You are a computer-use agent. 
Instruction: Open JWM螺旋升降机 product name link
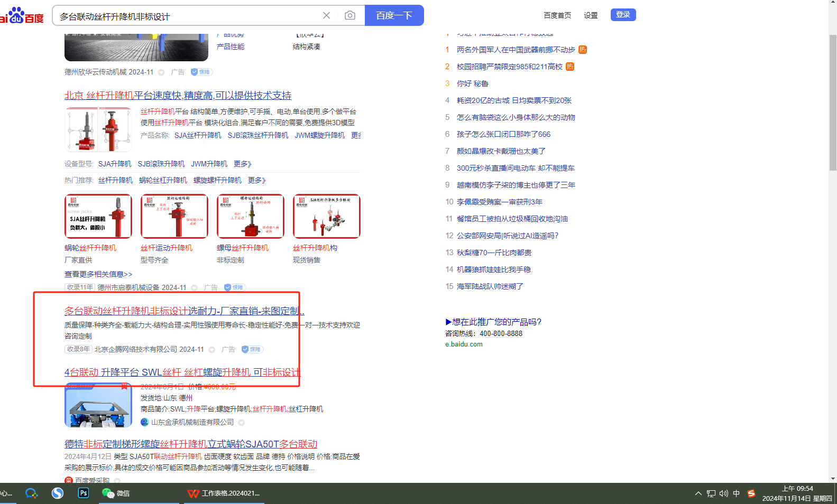click(320, 135)
